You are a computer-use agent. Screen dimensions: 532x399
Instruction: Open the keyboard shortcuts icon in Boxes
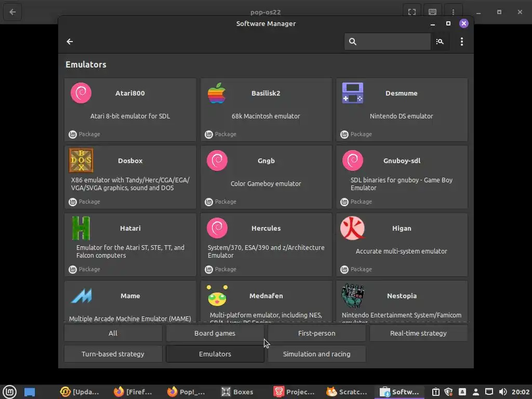tap(432, 12)
